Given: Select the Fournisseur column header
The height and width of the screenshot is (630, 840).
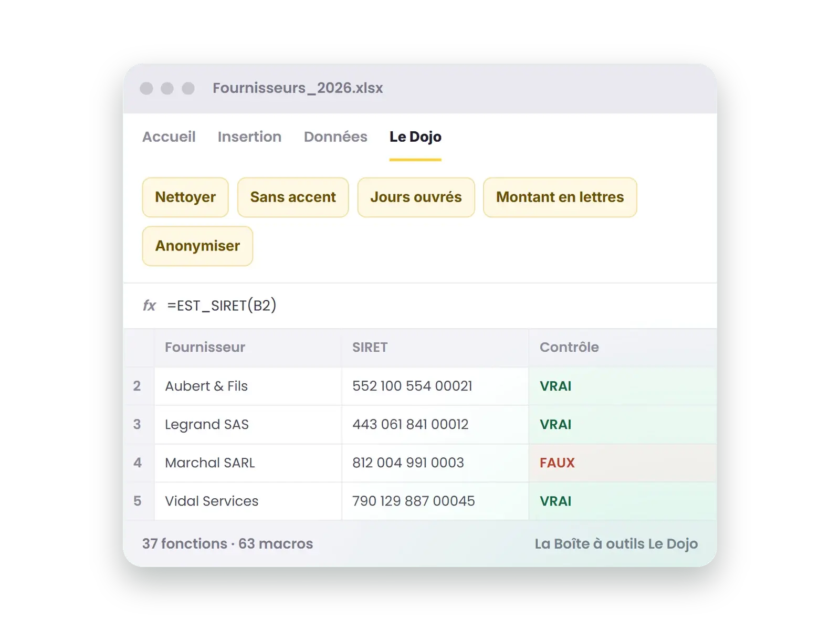Looking at the screenshot, I should click(x=248, y=348).
